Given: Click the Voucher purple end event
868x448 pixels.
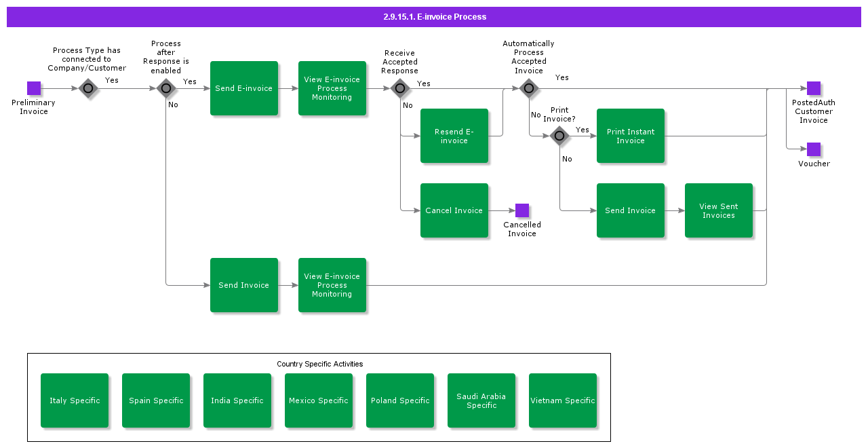Looking at the screenshot, I should 814,149.
